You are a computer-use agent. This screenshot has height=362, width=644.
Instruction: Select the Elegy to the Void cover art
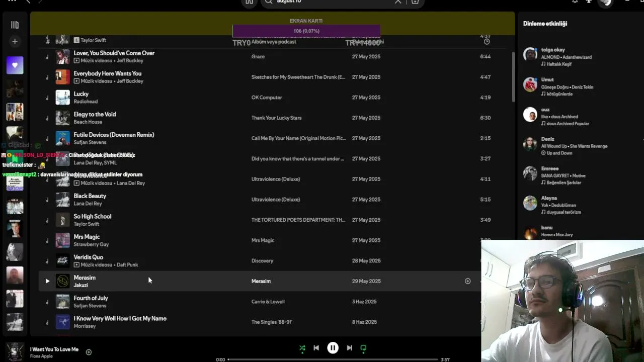(62, 118)
